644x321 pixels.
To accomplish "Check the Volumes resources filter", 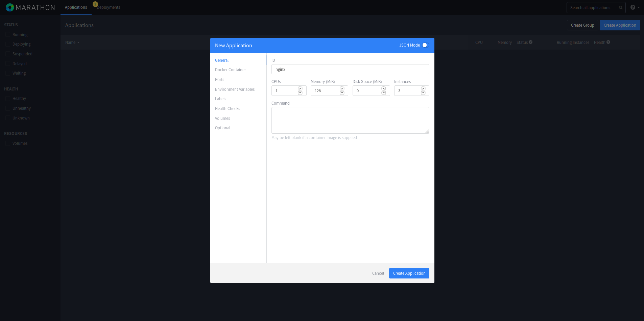I will (x=8, y=143).
